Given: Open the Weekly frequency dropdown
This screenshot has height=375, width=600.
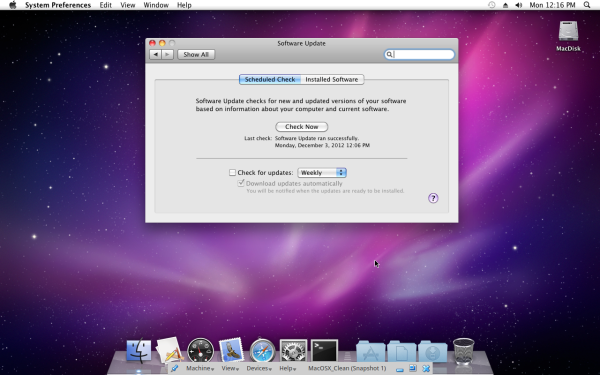Looking at the screenshot, I should coord(322,173).
